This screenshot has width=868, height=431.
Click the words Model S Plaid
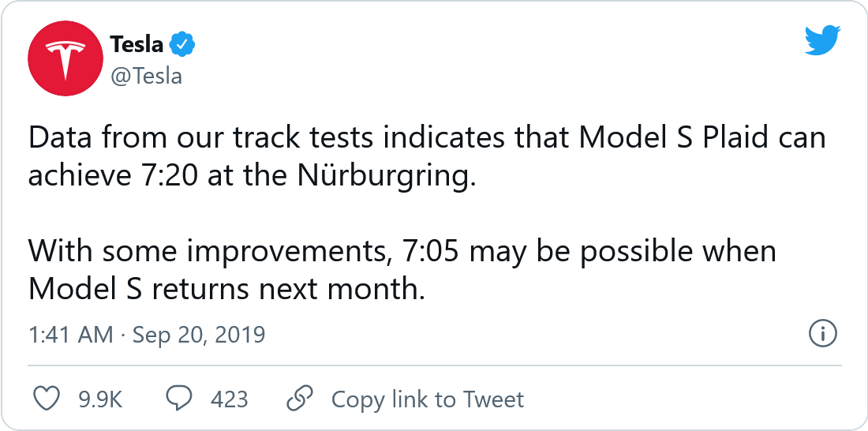[x=677, y=138]
